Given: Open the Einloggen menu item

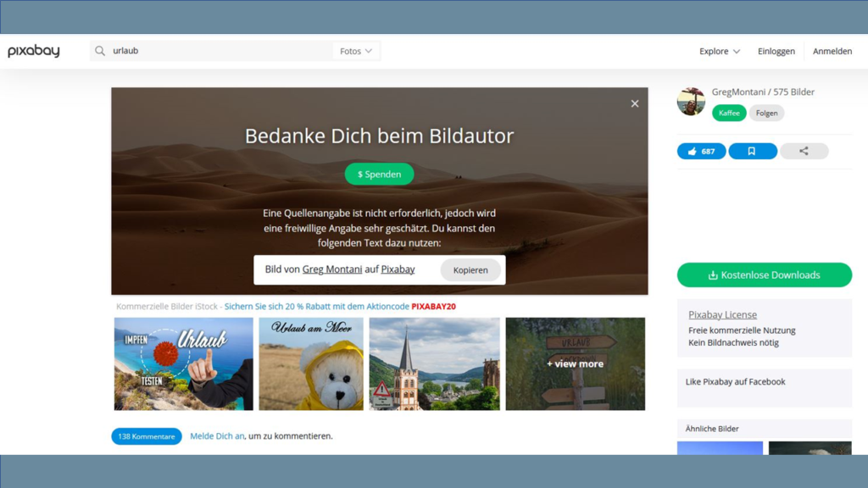Looking at the screenshot, I should 776,51.
